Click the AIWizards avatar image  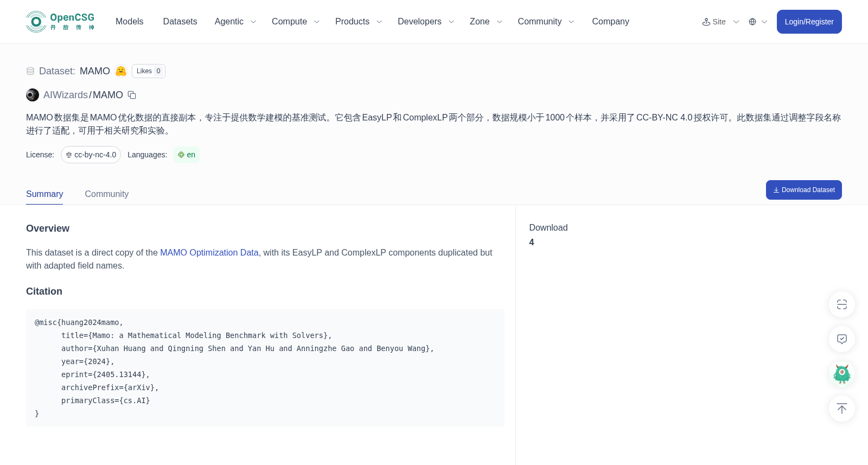point(33,95)
